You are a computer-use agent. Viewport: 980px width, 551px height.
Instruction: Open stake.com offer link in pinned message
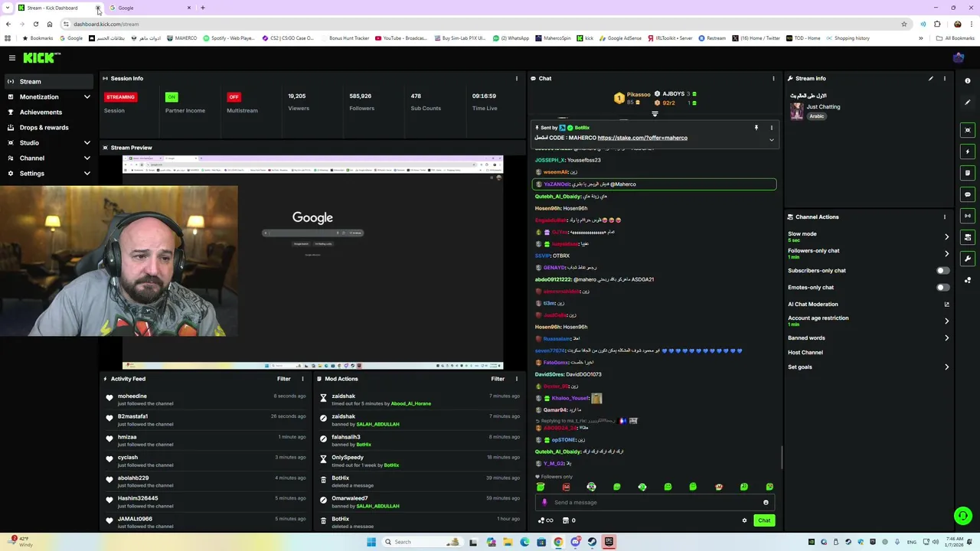click(x=642, y=138)
